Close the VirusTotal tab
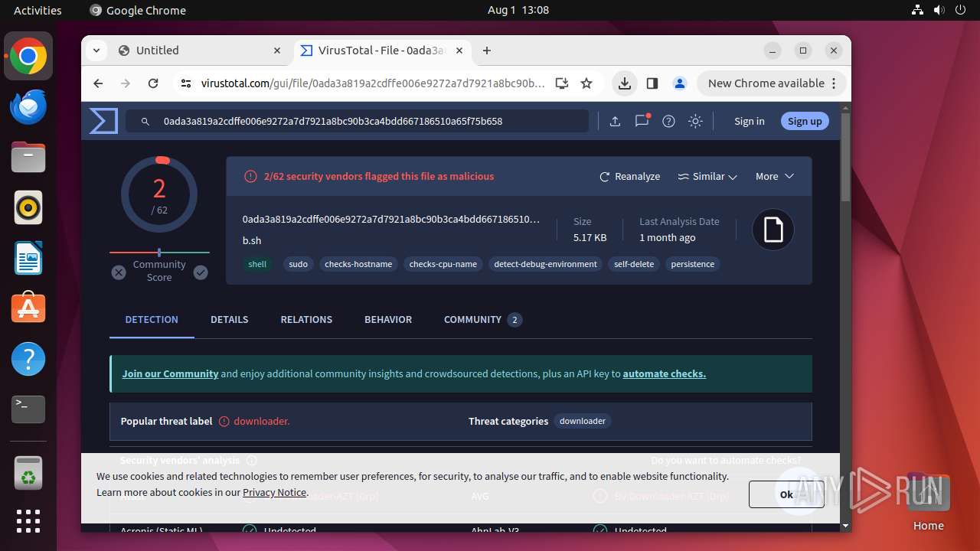The height and width of the screenshot is (551, 980). pos(459,51)
